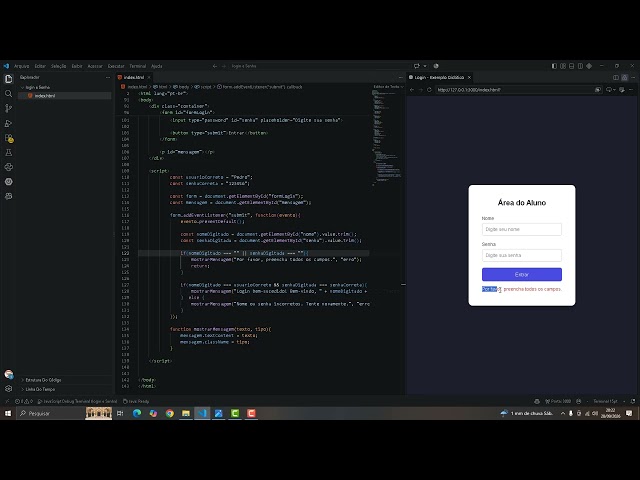640x480 pixels.
Task: Click the 'body' breadcrumb segment
Action: [x=181, y=87]
